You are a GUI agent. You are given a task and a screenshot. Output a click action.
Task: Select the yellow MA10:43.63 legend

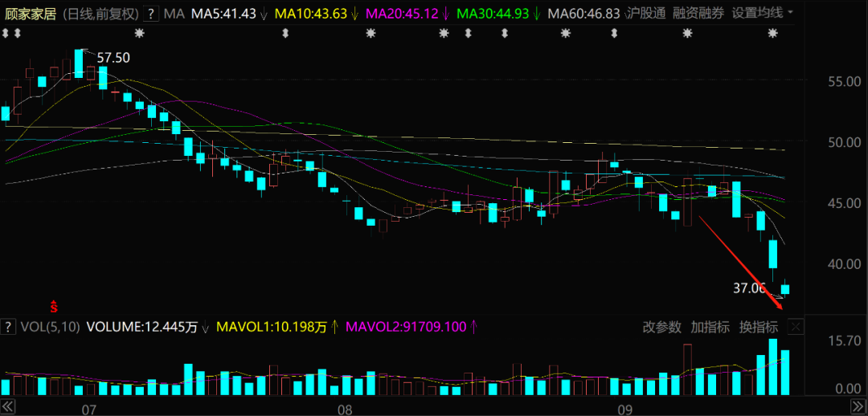coord(311,14)
